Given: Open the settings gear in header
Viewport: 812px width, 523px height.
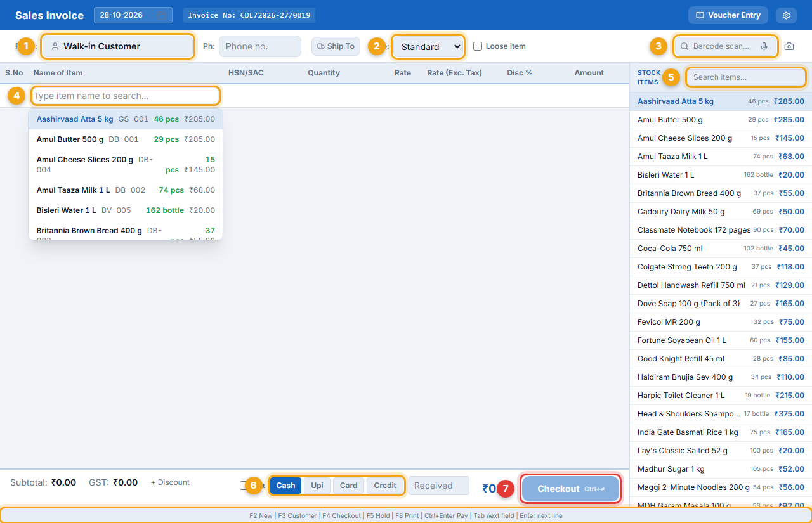Looking at the screenshot, I should (x=787, y=15).
